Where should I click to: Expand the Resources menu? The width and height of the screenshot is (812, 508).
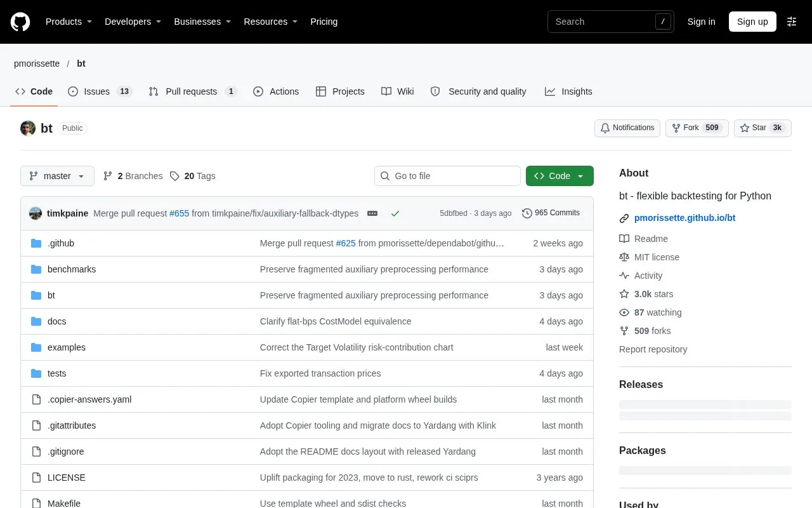coord(271,22)
